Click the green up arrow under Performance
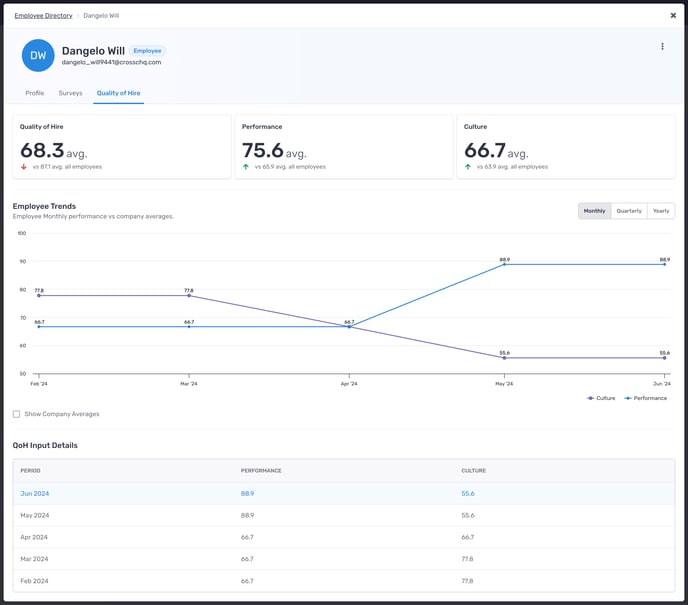This screenshot has width=688, height=605. tap(246, 167)
